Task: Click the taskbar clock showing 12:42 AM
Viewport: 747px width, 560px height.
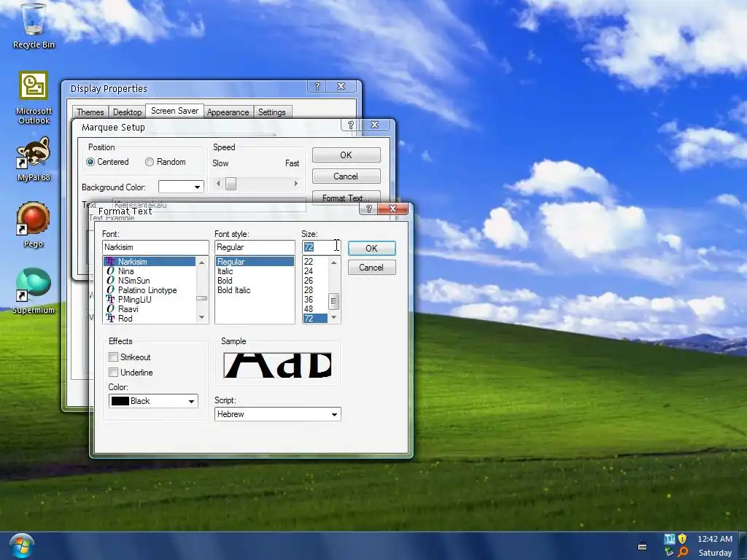Action: (715, 539)
